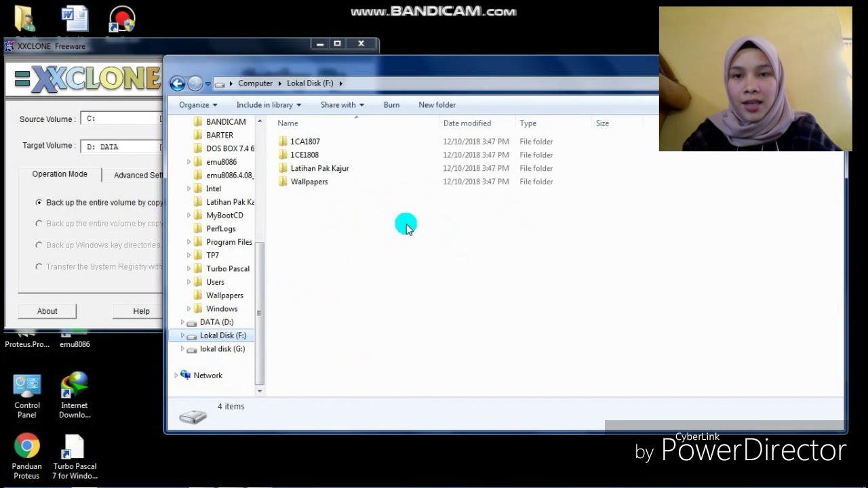Click the About button in XXCLONE
This screenshot has height=488, width=868.
[x=47, y=311]
